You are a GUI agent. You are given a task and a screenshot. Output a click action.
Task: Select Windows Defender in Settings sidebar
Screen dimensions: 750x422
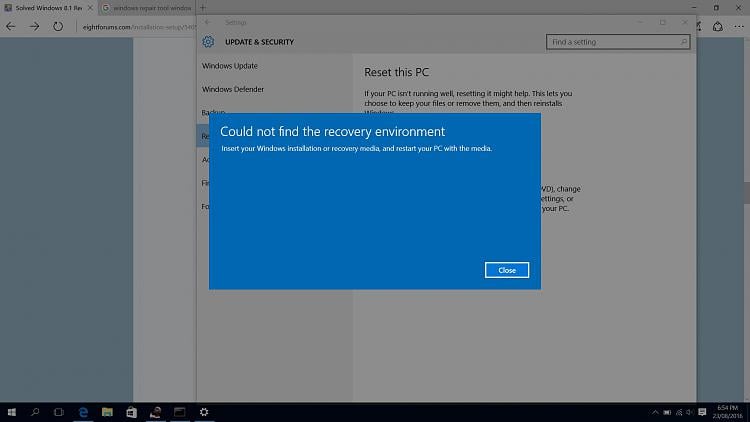[232, 89]
